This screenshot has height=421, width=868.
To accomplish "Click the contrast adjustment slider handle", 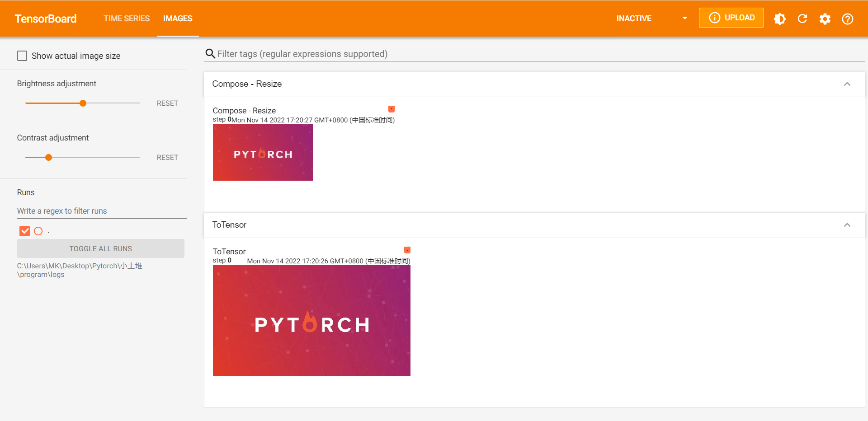I will (x=48, y=157).
